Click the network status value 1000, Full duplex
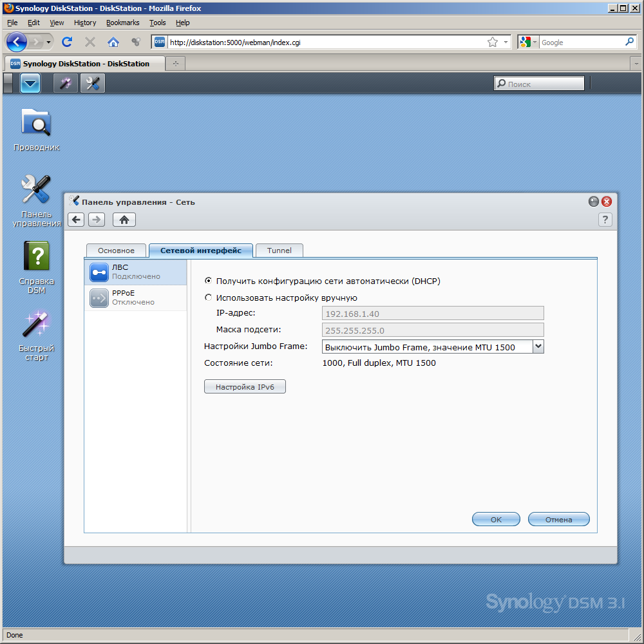The image size is (644, 644). [x=379, y=363]
